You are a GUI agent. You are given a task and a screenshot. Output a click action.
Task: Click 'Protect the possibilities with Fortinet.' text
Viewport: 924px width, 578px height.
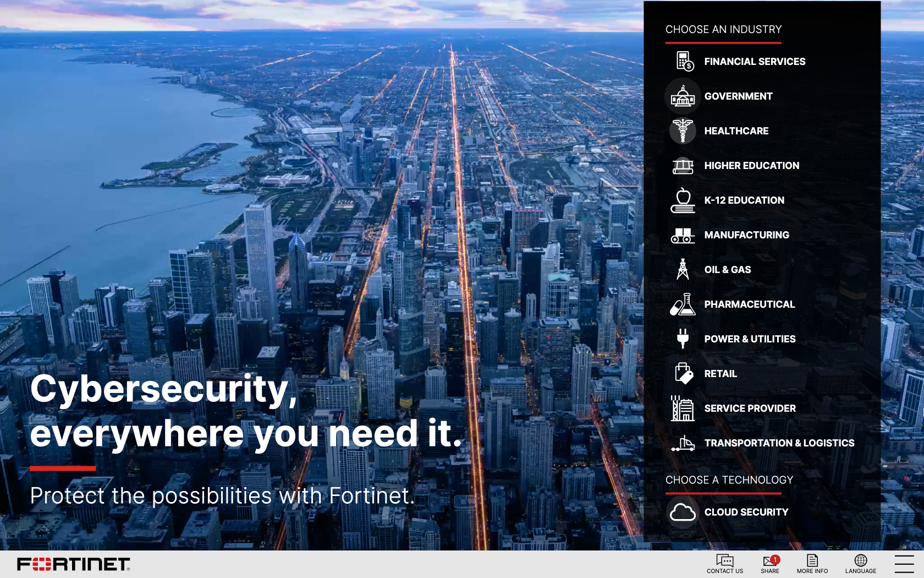coord(222,496)
